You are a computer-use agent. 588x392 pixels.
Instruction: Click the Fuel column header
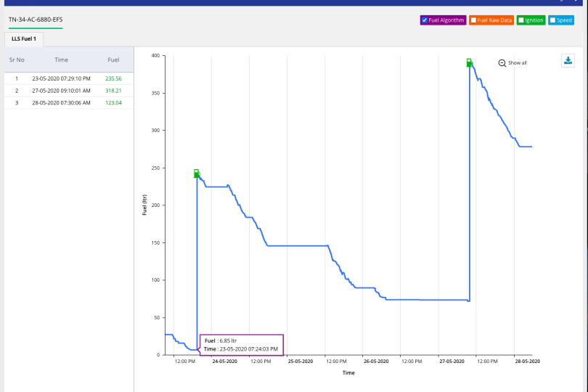coord(113,60)
